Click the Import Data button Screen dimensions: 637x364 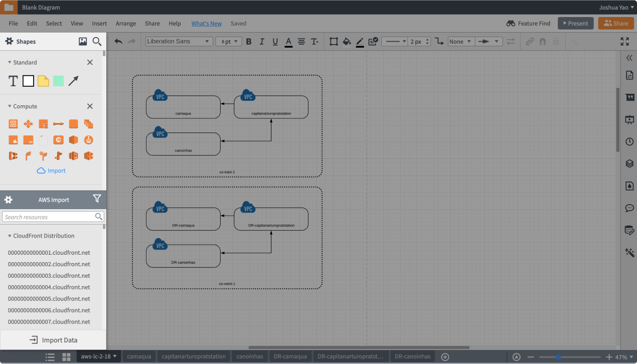(x=53, y=340)
